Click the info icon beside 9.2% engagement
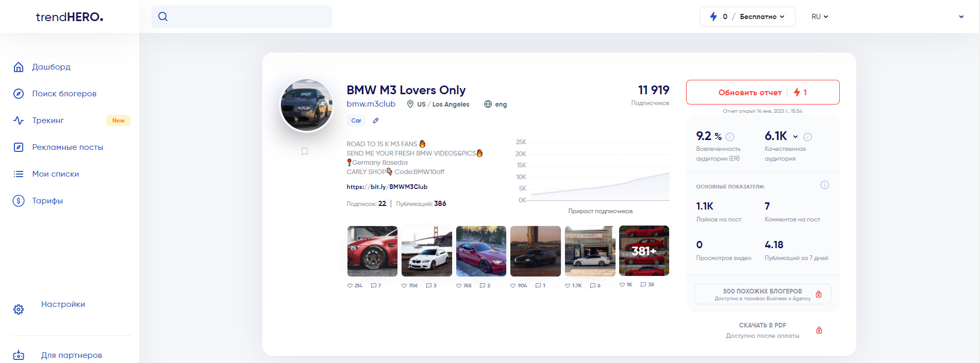 pyautogui.click(x=730, y=137)
